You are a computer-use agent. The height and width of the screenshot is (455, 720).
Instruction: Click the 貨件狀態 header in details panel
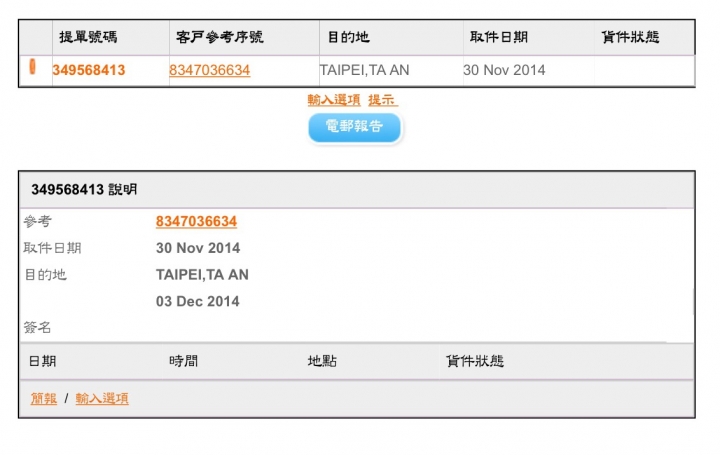(x=475, y=361)
